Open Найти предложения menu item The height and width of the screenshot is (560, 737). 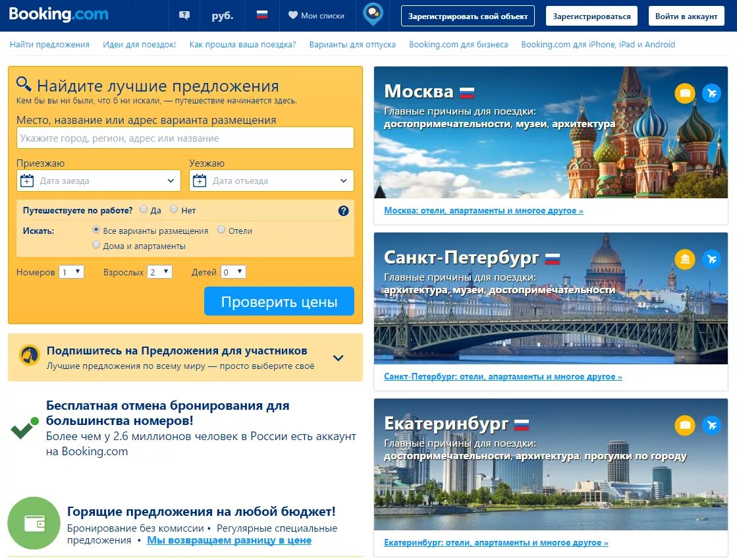49,45
